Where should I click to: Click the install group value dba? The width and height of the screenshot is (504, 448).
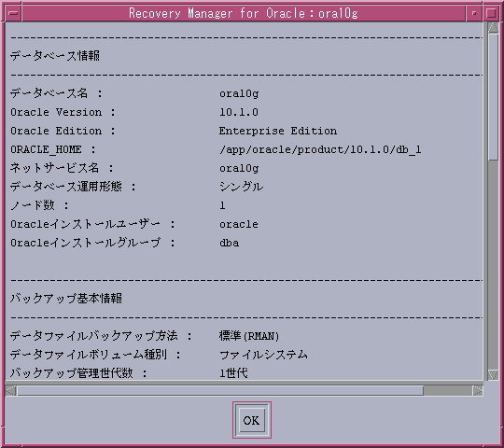(x=230, y=243)
